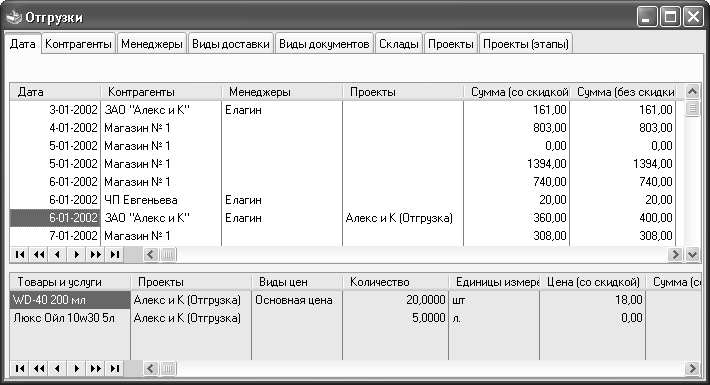710x385 pixels.
Task: Click Менеджеры column header in upper grid
Action: pos(282,92)
